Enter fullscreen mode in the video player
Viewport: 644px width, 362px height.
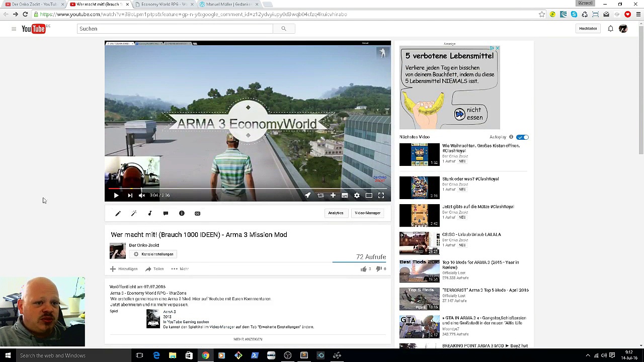(381, 196)
